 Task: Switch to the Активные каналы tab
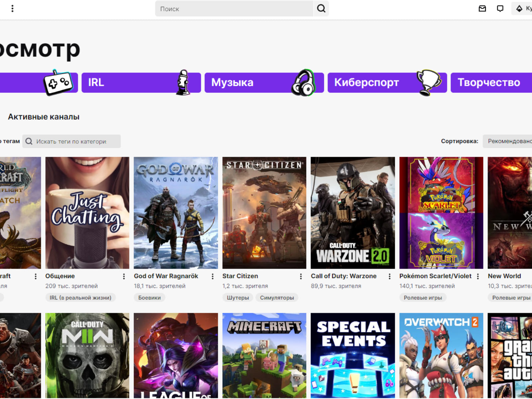(44, 117)
